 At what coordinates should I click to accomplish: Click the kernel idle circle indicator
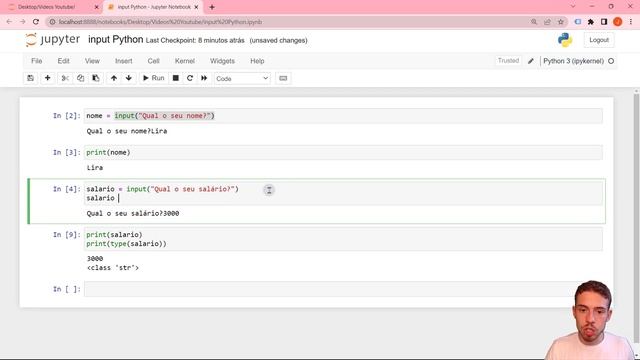coord(611,61)
